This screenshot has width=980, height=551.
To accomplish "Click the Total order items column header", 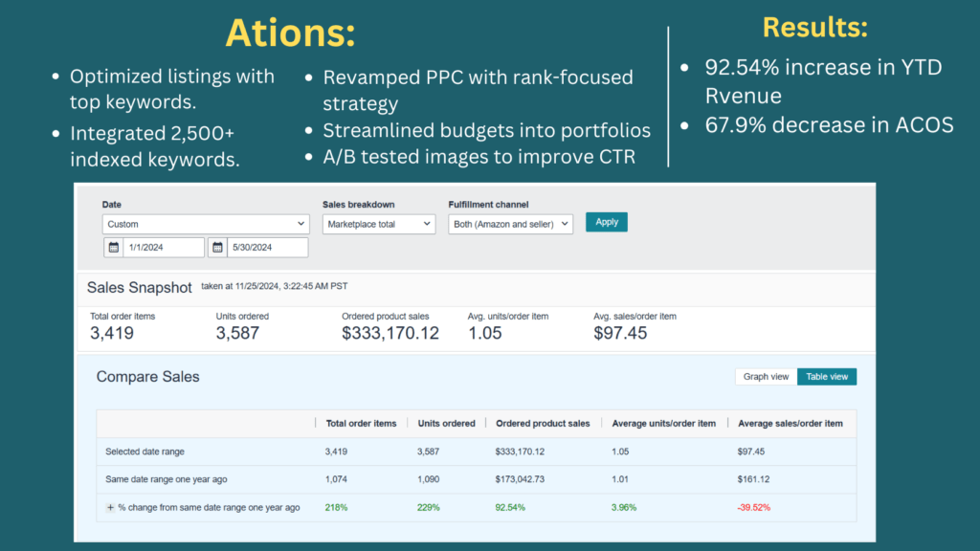I will point(362,422).
